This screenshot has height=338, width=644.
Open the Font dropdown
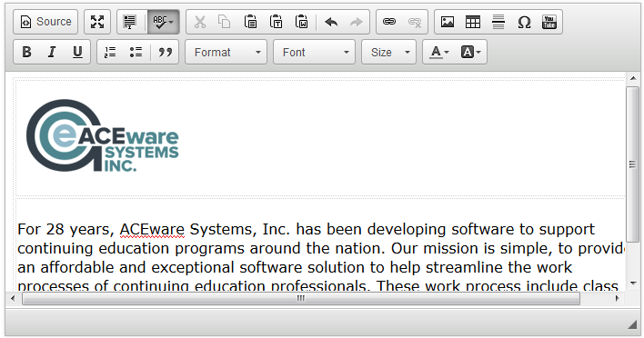pyautogui.click(x=314, y=52)
